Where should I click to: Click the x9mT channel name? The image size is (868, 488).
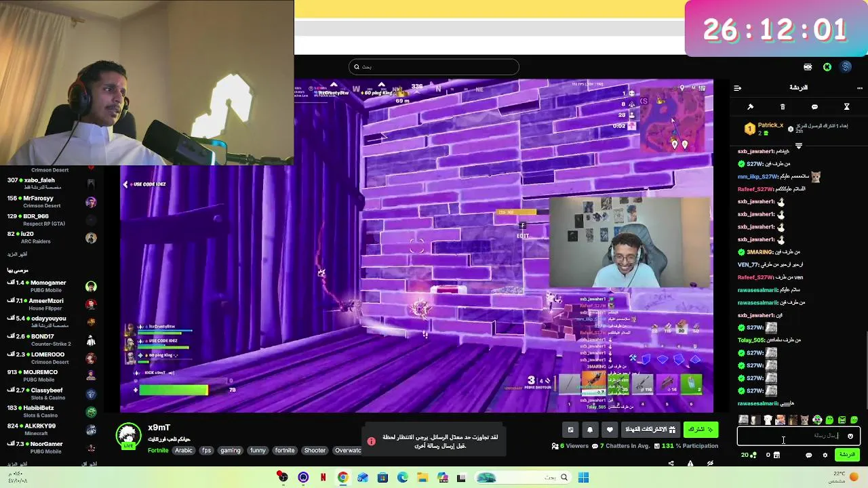coord(159,428)
